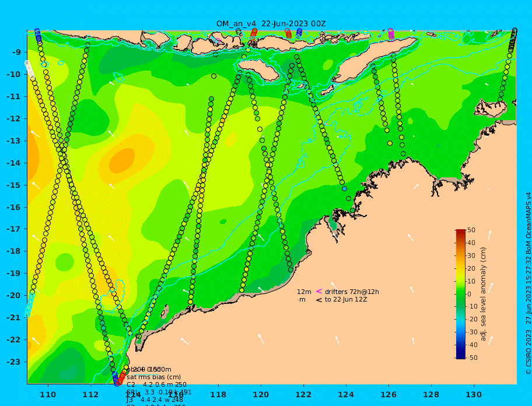Click the colorbar tick label '50'
Image resolution: width=532 pixels, height=406 pixels.
[471, 230]
